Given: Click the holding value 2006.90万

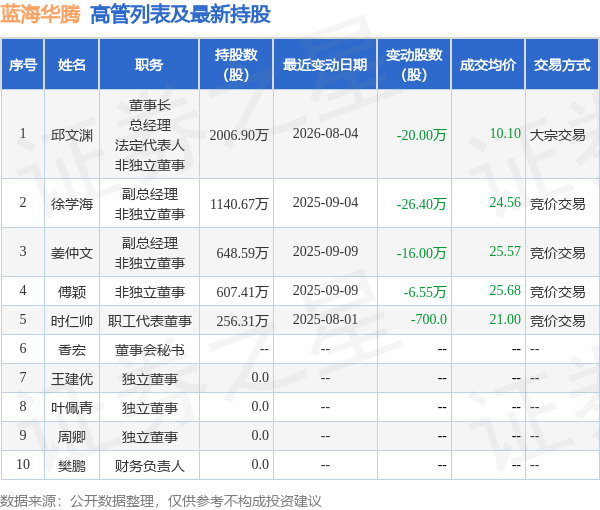Looking at the screenshot, I should coord(239,135).
